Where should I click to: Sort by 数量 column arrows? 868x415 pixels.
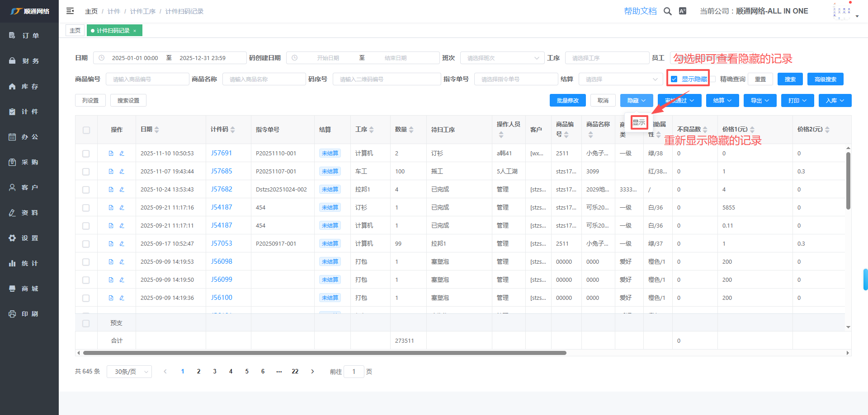411,130
